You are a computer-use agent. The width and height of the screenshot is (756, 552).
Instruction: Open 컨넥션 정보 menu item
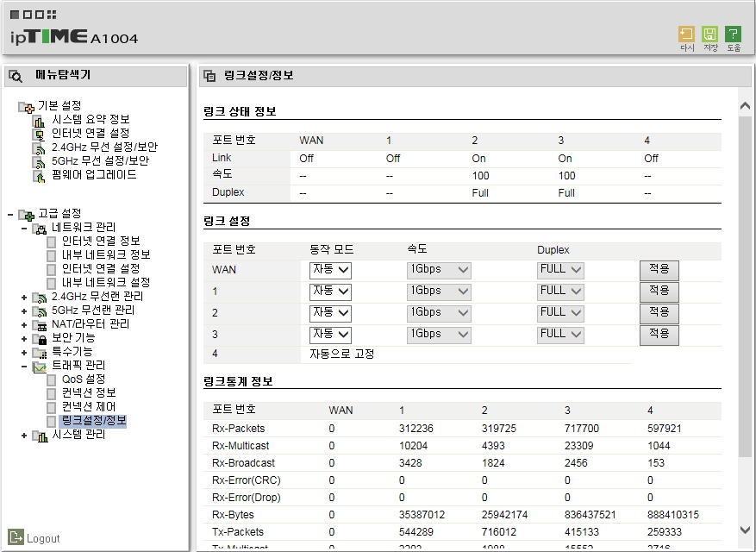[x=89, y=392]
